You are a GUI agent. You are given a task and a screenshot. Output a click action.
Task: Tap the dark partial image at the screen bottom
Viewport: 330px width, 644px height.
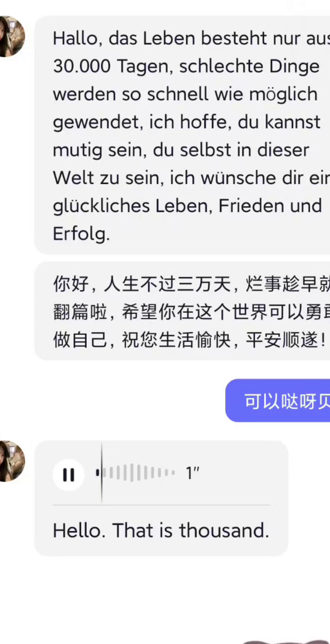click(x=286, y=642)
